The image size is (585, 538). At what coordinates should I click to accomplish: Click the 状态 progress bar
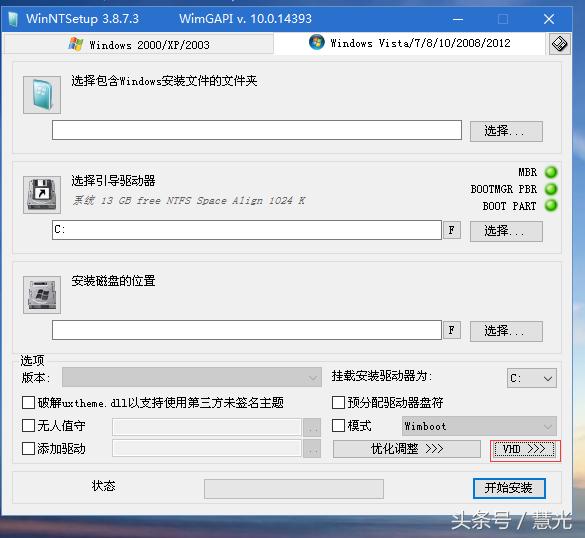[x=294, y=489]
